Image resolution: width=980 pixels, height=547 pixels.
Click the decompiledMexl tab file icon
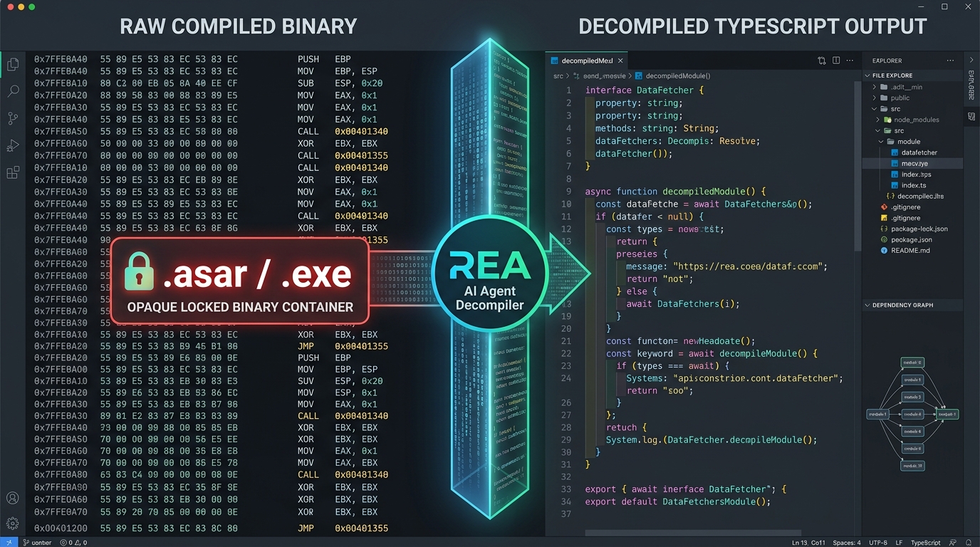(x=554, y=61)
